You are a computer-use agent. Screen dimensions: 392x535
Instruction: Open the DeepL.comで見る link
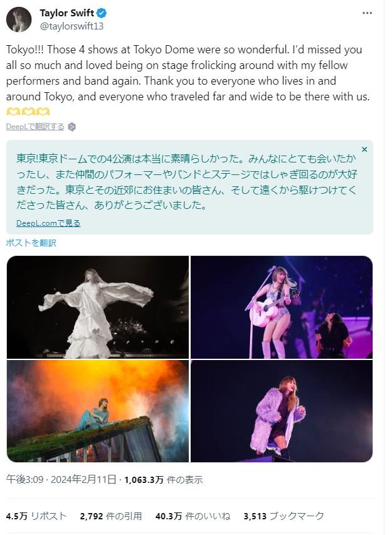(48, 223)
